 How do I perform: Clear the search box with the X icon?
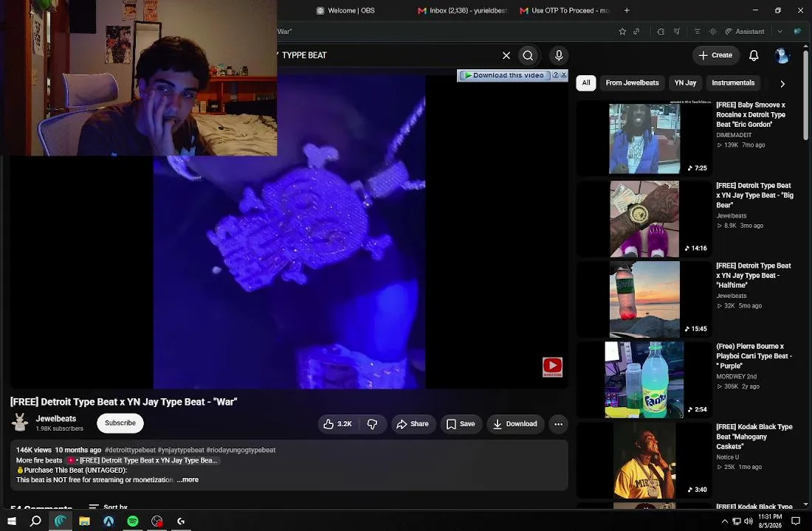coord(506,55)
